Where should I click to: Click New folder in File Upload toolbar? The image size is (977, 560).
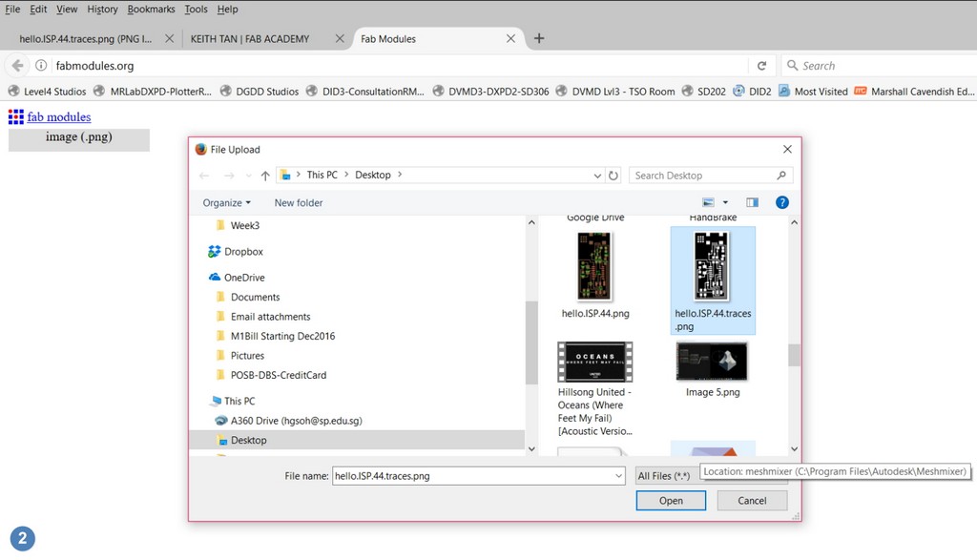(x=299, y=202)
